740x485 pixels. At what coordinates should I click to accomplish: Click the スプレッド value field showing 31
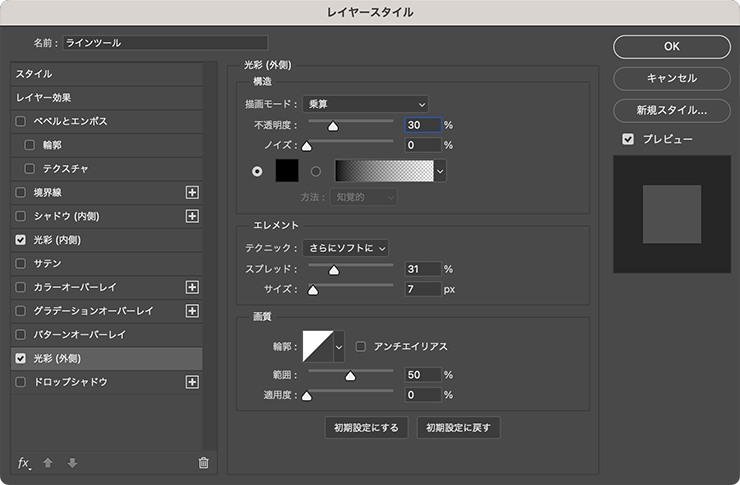(423, 269)
